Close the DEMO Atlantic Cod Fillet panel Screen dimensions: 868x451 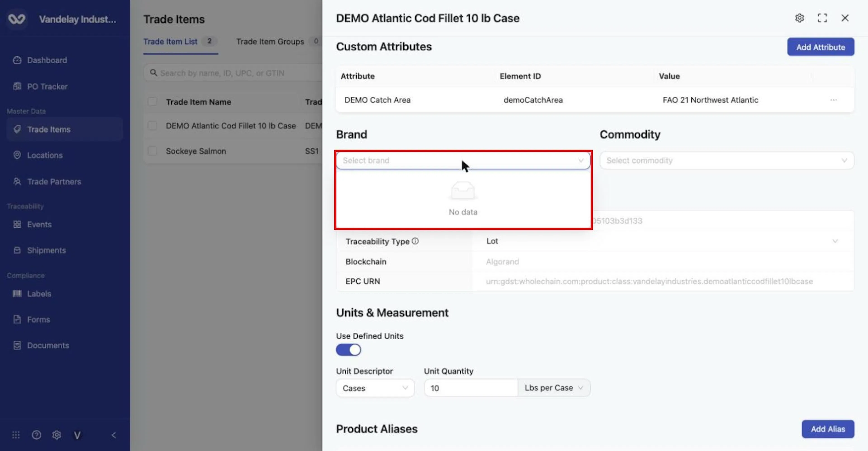pos(845,18)
